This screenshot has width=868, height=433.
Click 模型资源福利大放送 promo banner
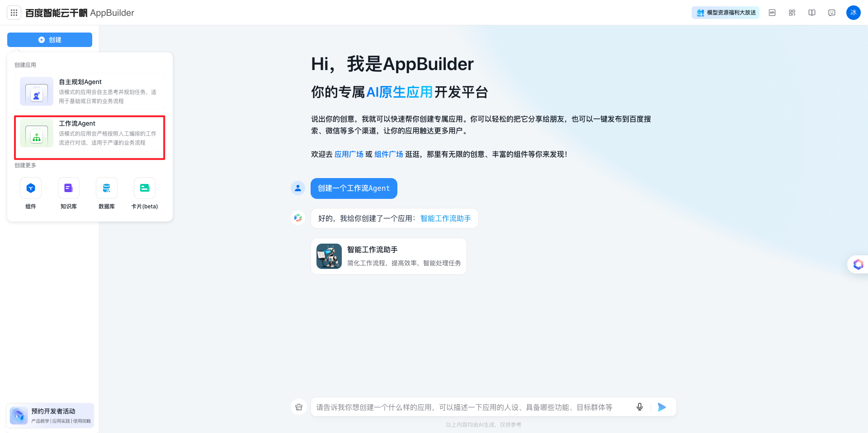726,13
